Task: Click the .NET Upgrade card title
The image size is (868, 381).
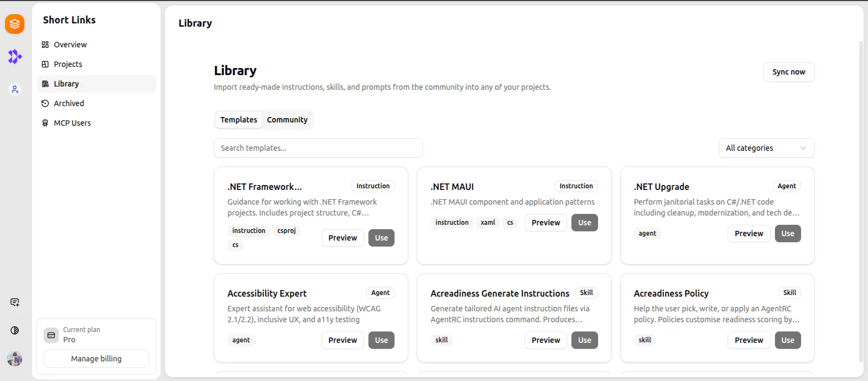Action: tap(661, 187)
